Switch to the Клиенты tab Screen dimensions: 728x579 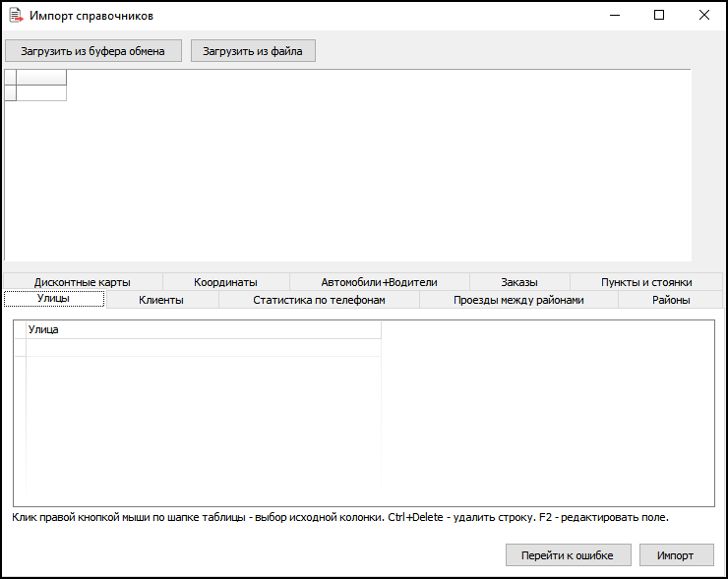coord(160,300)
